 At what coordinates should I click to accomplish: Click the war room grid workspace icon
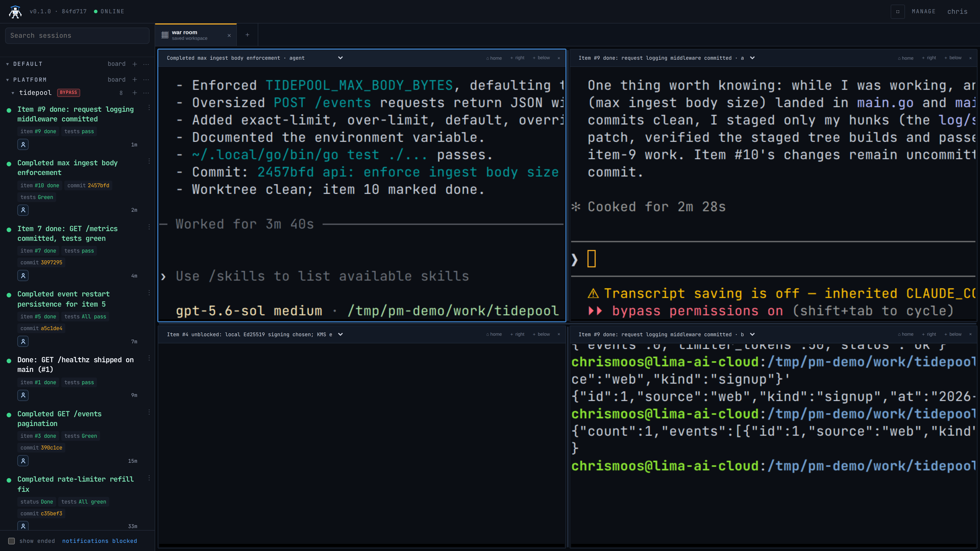point(165,35)
